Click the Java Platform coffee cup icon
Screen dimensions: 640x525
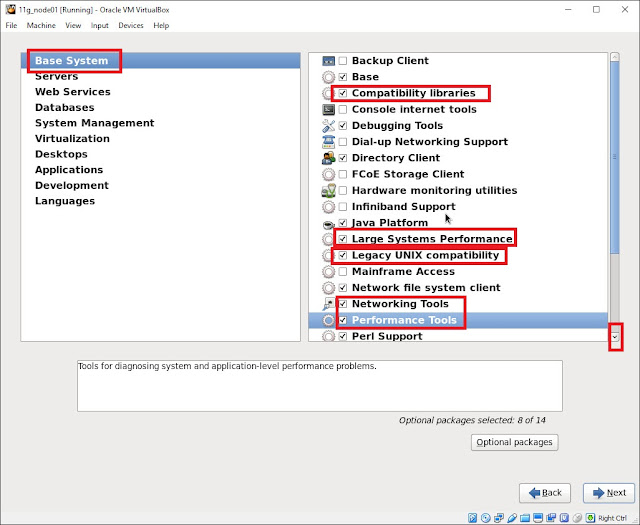tap(329, 223)
